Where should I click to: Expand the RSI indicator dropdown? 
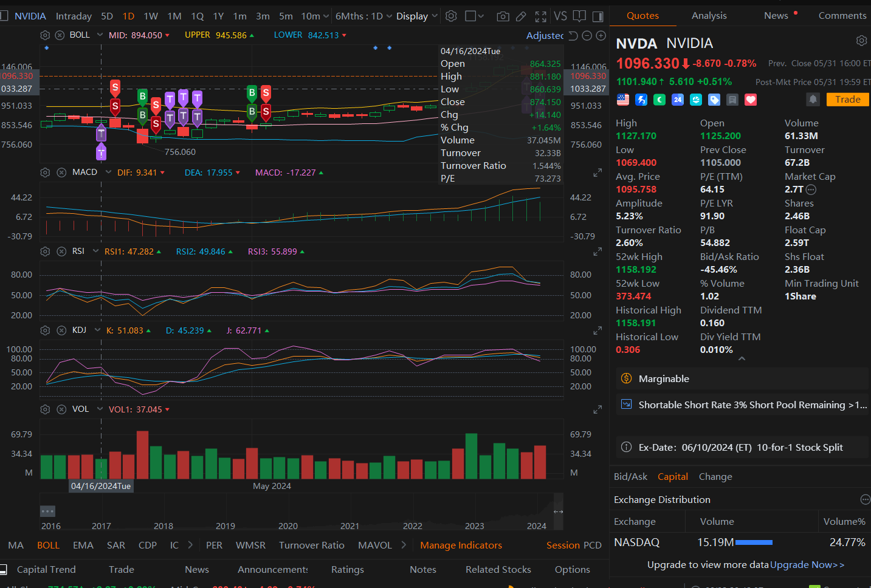pos(95,251)
